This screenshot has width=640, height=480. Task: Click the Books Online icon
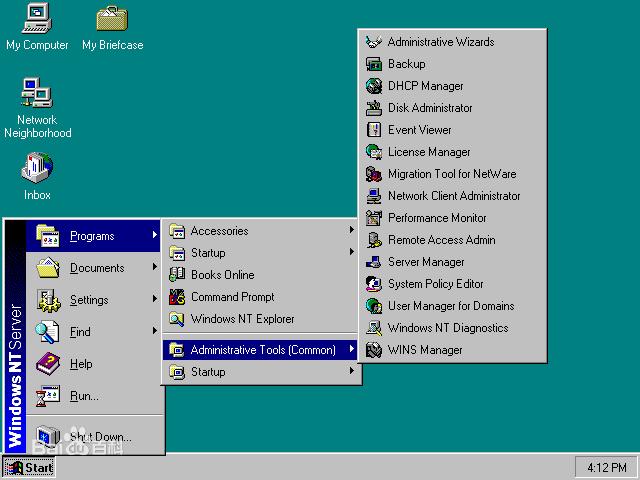[x=177, y=275]
